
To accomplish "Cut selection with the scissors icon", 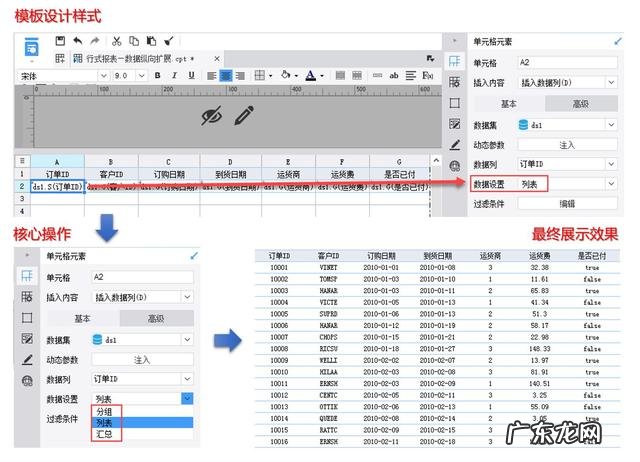I will pos(117,41).
